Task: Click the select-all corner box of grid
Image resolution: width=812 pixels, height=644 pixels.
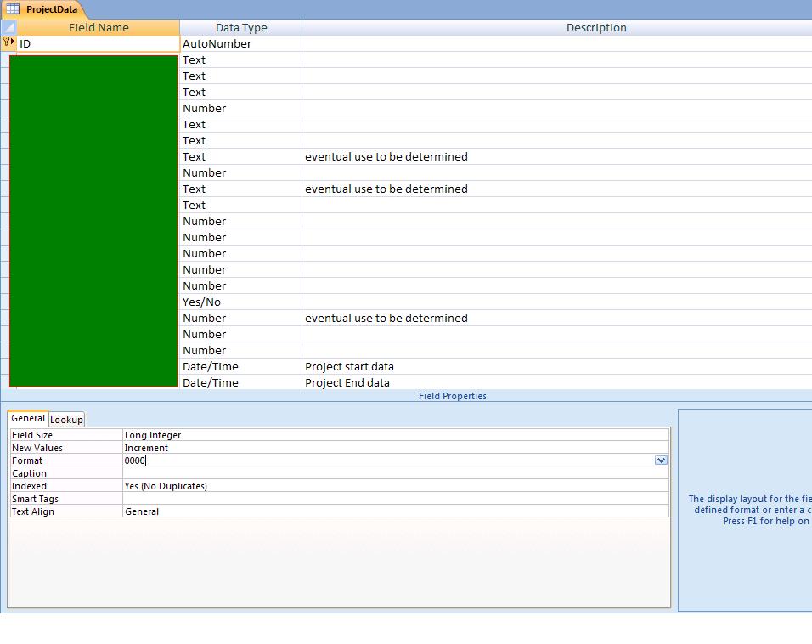Action: click(8, 27)
